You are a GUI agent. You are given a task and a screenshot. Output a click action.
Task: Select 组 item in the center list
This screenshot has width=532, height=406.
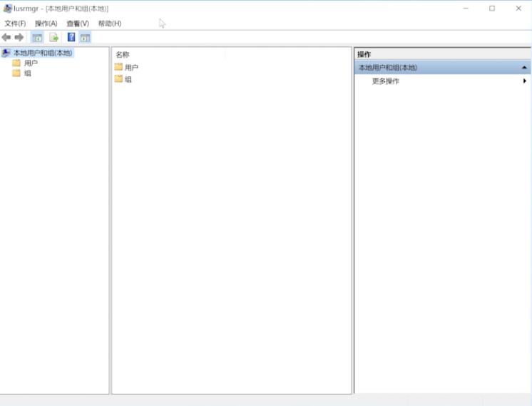128,79
